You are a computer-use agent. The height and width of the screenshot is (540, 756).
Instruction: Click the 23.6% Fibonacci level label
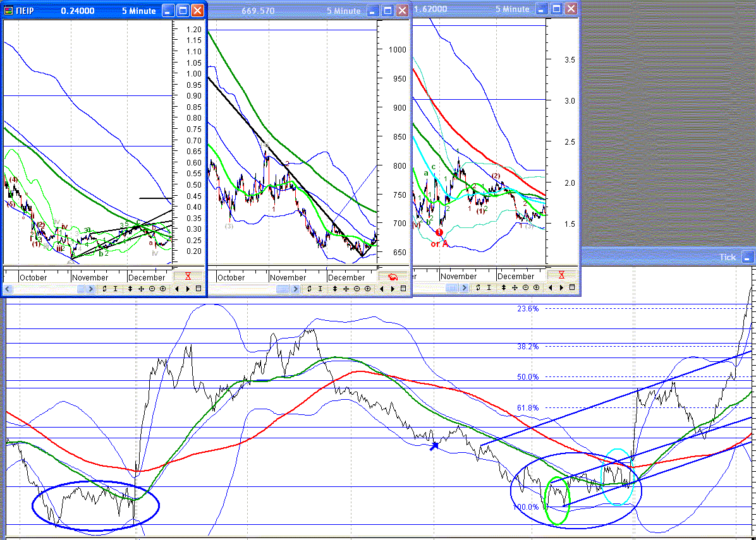[x=528, y=309]
